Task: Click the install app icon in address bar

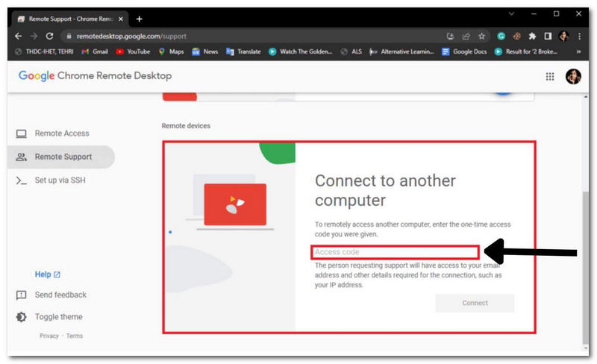Action: click(x=451, y=36)
